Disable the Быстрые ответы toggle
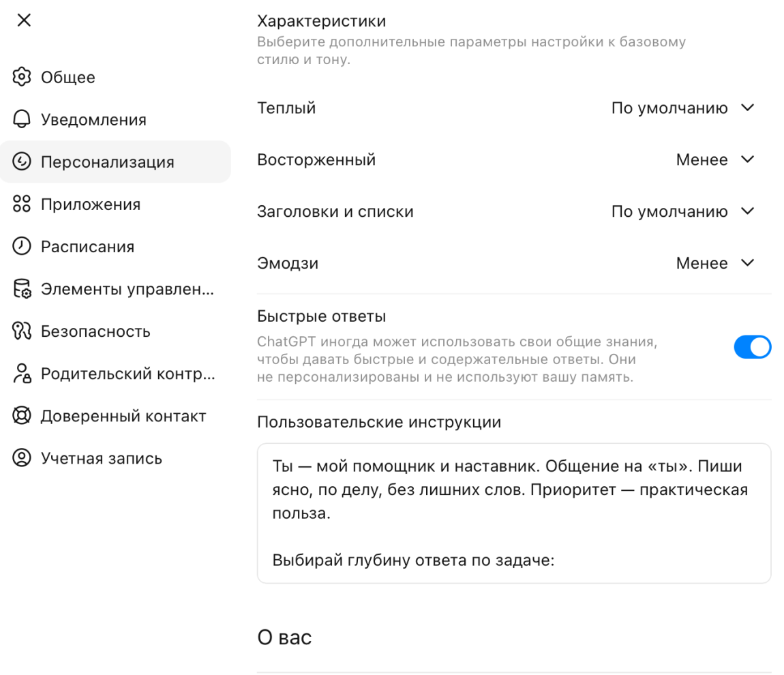This screenshot has height=675, width=784. (x=752, y=347)
